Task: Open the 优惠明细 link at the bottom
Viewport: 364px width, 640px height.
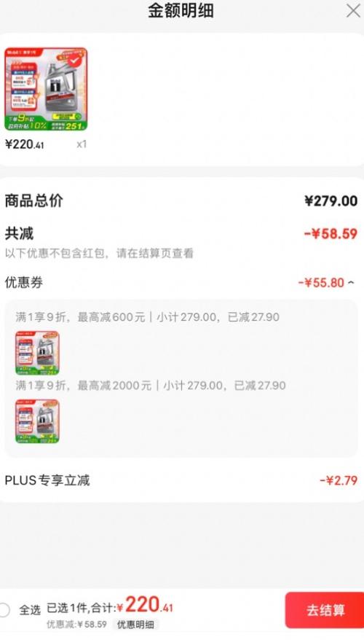Action: [x=135, y=625]
